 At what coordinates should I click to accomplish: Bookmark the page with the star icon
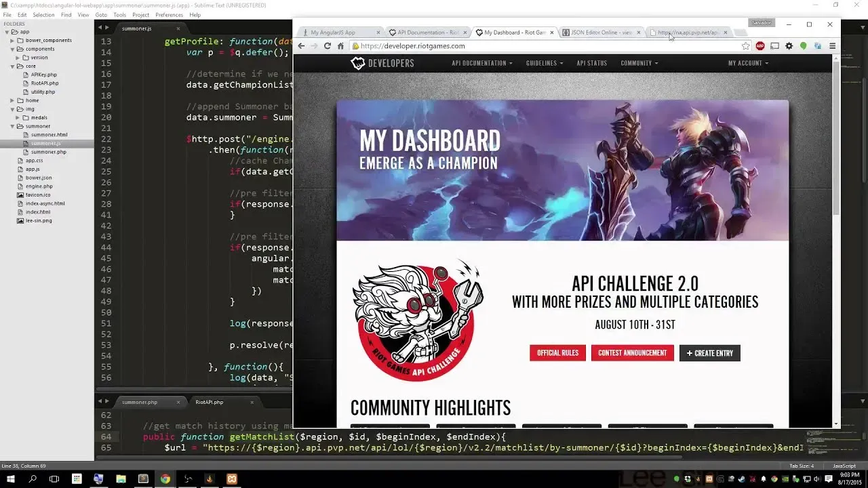746,46
